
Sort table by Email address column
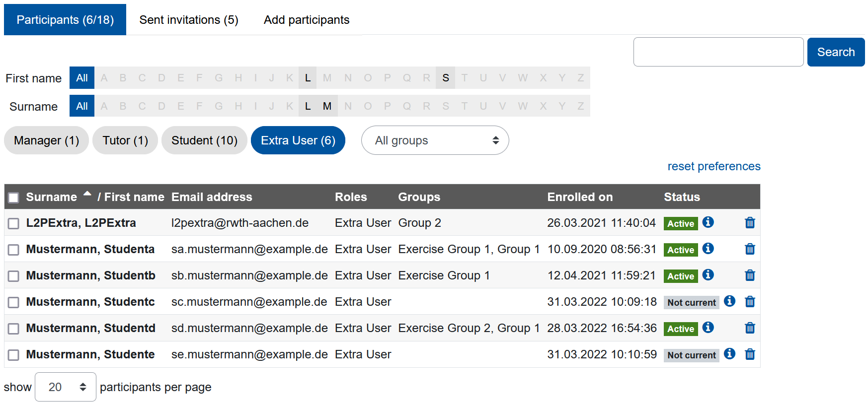212,197
